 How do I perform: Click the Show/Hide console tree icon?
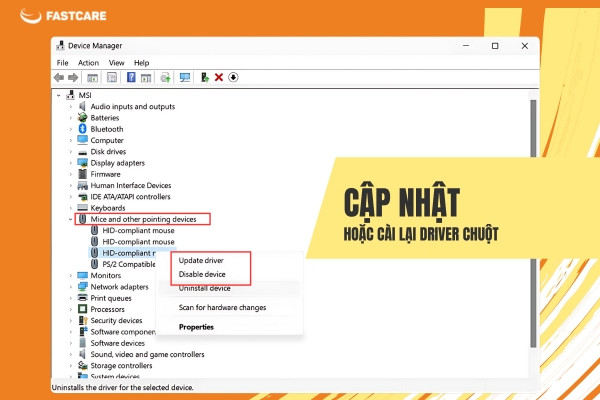(93, 78)
